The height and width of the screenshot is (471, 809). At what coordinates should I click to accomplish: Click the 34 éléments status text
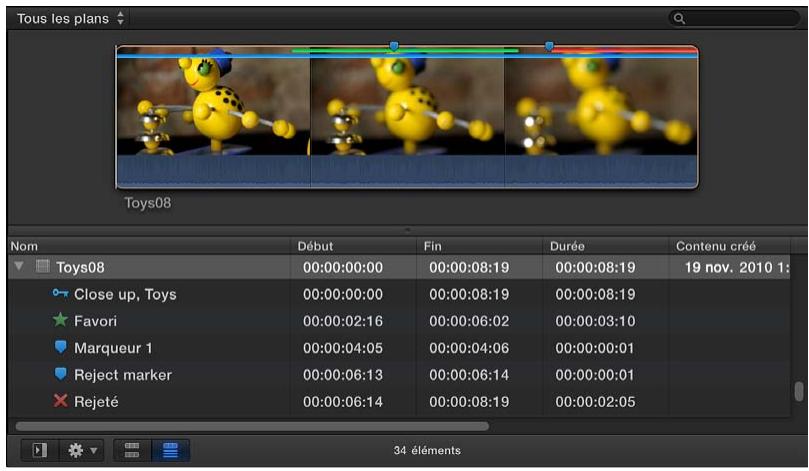[427, 450]
